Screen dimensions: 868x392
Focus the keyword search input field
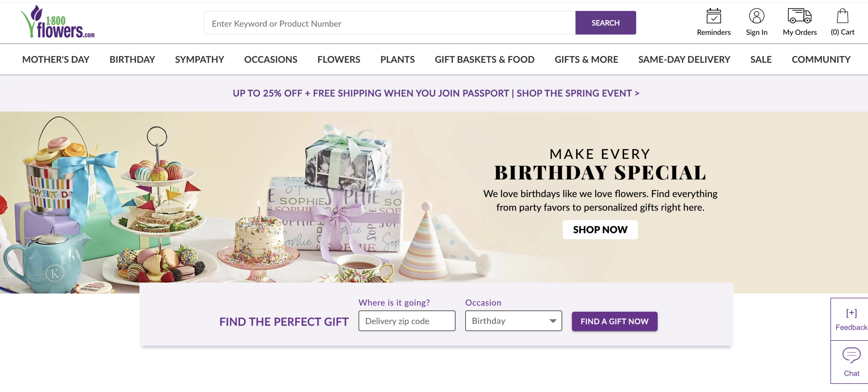tap(389, 23)
